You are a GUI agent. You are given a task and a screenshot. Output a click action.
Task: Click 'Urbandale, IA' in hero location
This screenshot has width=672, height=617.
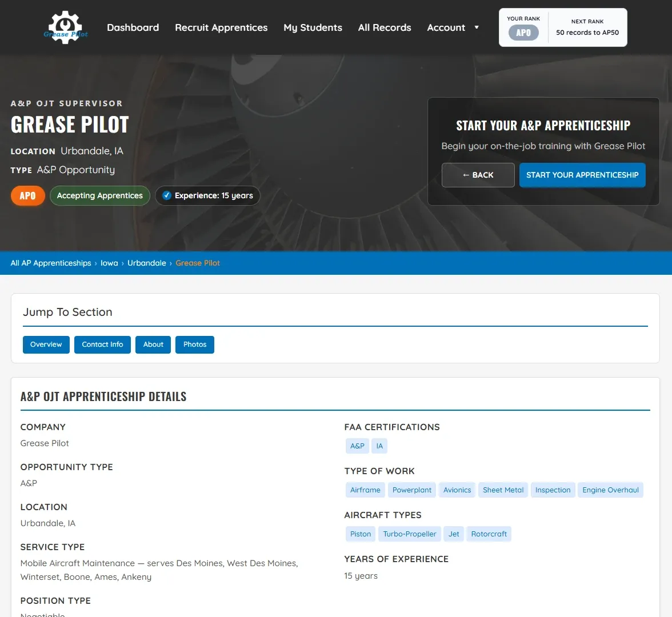pyautogui.click(x=92, y=151)
